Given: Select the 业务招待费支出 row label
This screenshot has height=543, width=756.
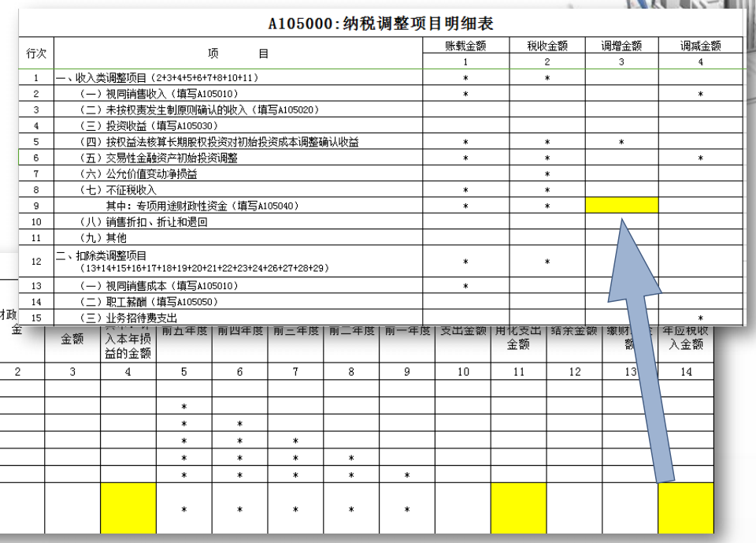Looking at the screenshot, I should [132, 318].
